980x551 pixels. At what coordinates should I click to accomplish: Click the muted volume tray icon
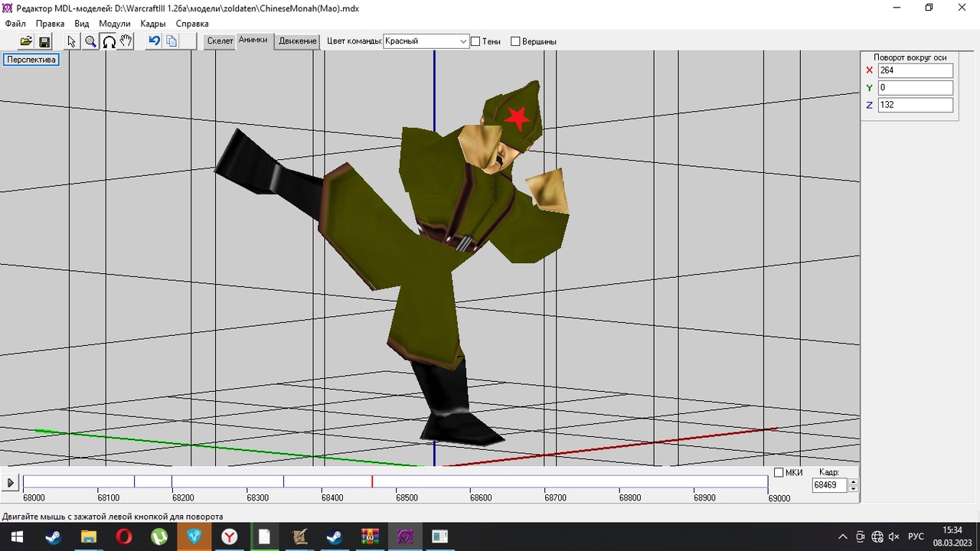pyautogui.click(x=893, y=536)
